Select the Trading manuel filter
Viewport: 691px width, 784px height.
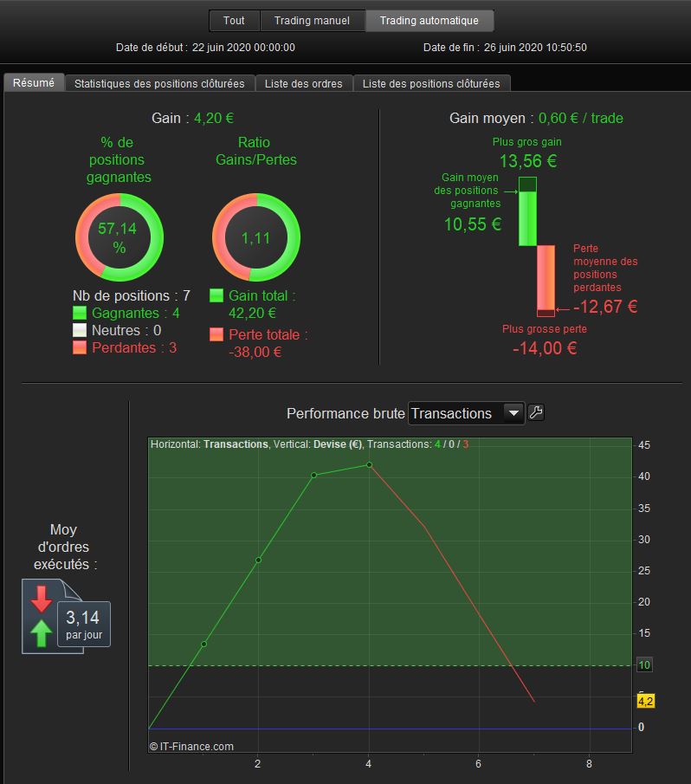tap(313, 21)
